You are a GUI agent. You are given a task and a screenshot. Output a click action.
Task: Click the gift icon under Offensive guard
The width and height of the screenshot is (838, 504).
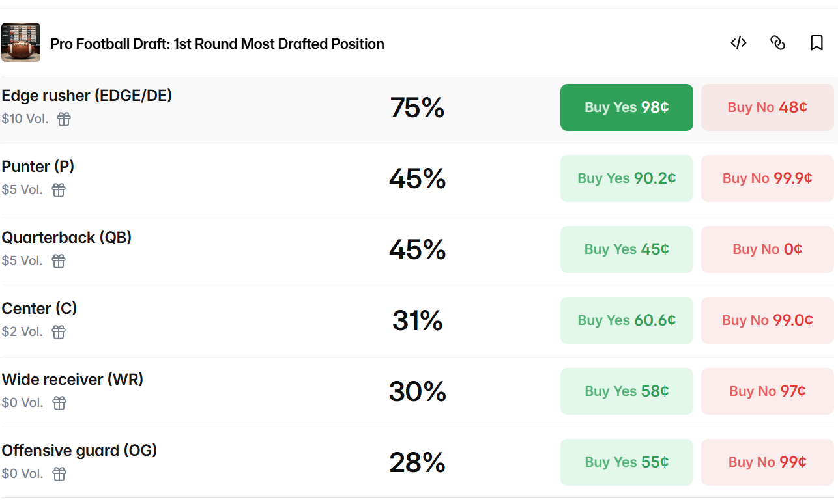coord(59,474)
